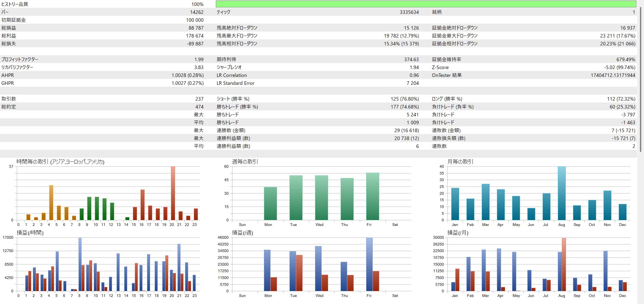
Task: Click the blue Friday profit bar in weekly P/L chart
Action: (x=369, y=264)
